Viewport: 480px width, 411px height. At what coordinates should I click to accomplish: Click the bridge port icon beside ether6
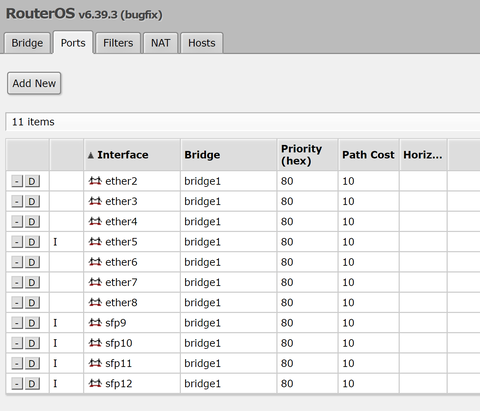(x=95, y=262)
